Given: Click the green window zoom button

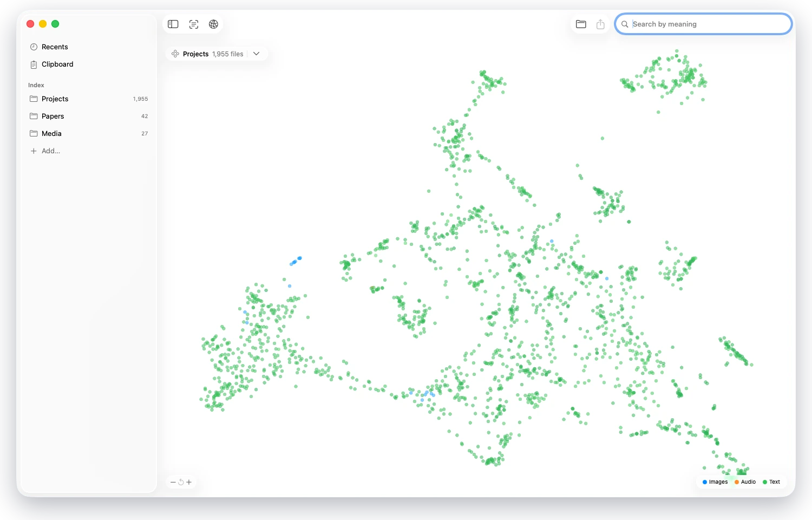Looking at the screenshot, I should tap(55, 24).
